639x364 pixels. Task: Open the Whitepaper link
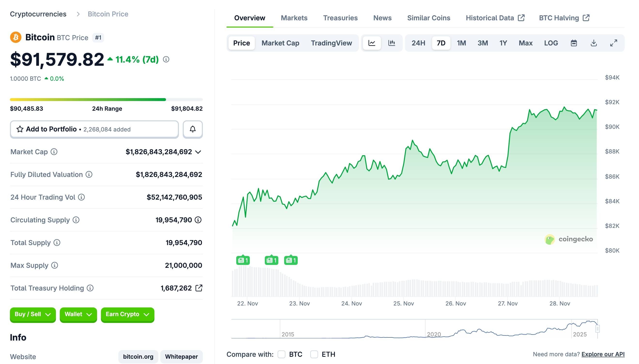[x=182, y=357]
